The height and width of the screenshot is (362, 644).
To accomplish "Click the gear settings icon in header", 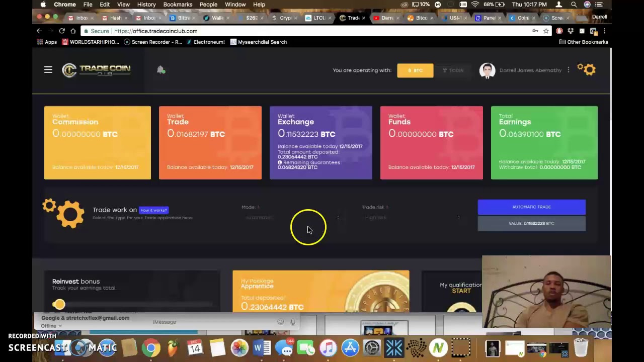I will tap(587, 69).
